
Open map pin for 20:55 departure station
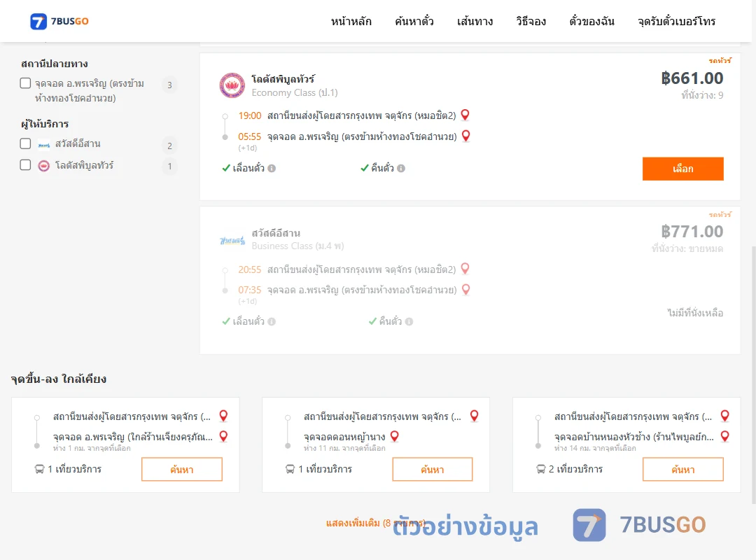pyautogui.click(x=465, y=268)
